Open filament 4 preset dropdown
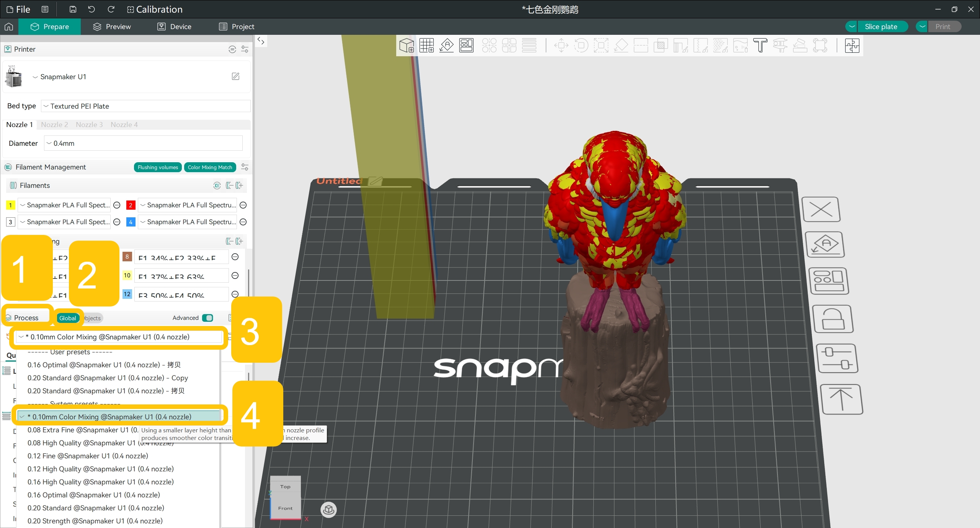Viewport: 980px width, 528px height. pyautogui.click(x=187, y=222)
